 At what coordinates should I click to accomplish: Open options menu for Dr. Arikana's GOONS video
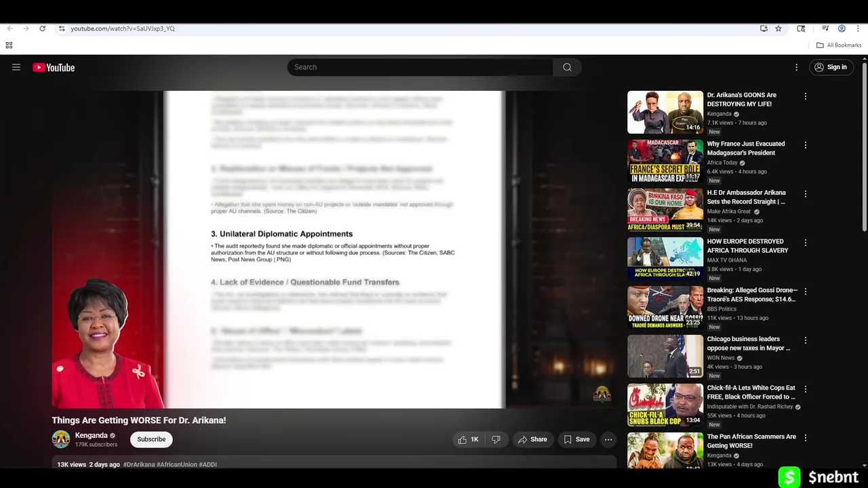click(806, 96)
